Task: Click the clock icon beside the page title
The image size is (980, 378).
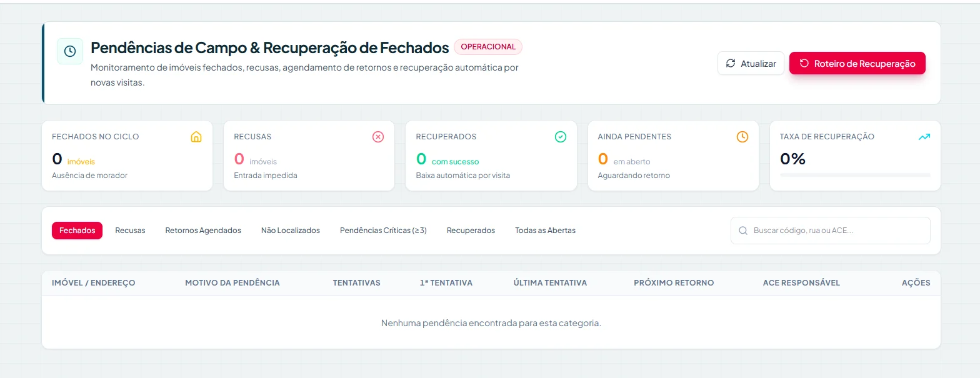Action: [x=70, y=51]
